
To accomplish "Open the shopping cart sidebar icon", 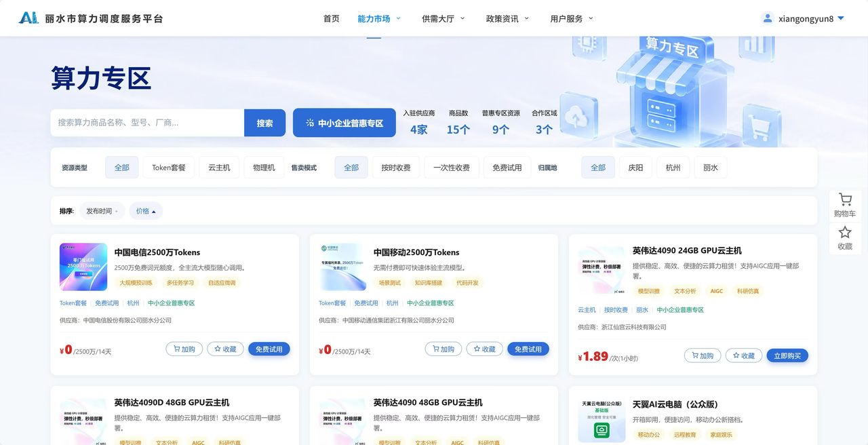I will 845,205.
